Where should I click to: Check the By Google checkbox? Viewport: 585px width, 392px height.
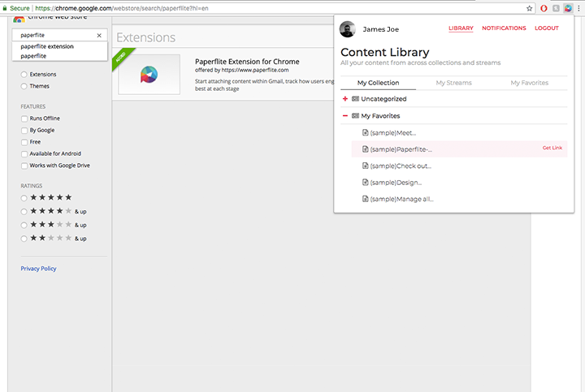(24, 131)
